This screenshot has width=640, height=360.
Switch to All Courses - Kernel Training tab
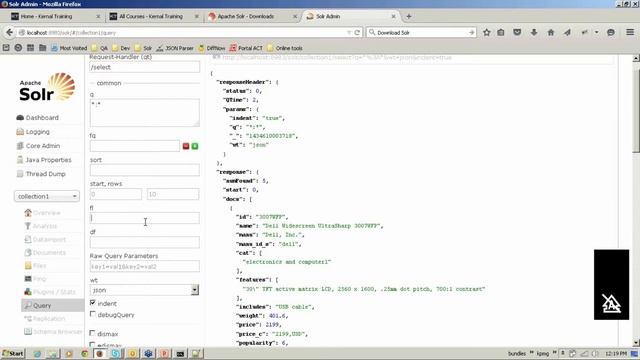pyautogui.click(x=154, y=16)
